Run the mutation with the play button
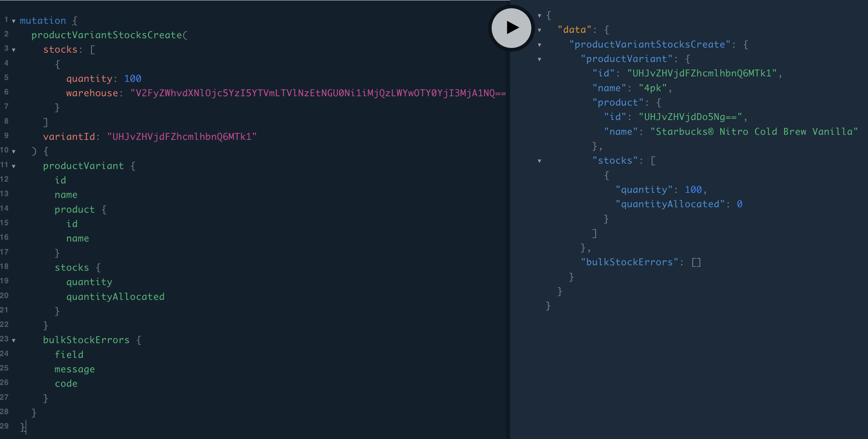The image size is (868, 439). [x=511, y=28]
